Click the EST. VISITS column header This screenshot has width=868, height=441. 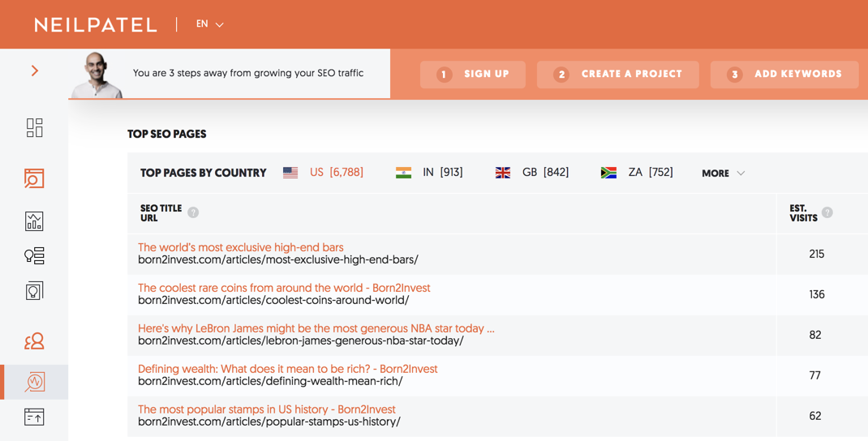click(x=804, y=213)
